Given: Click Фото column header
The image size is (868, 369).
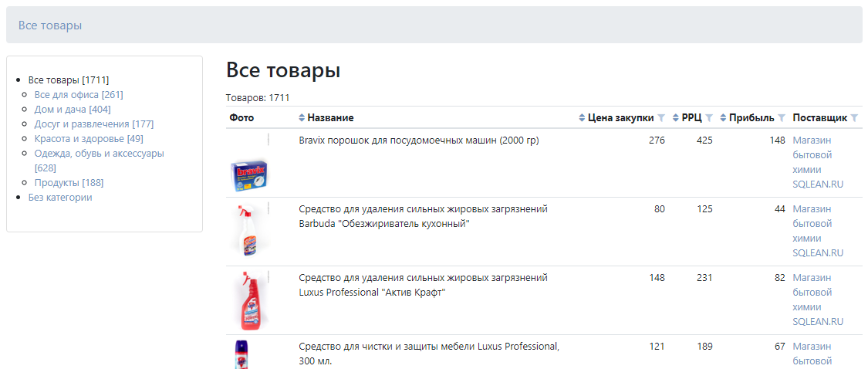Looking at the screenshot, I should point(241,118).
